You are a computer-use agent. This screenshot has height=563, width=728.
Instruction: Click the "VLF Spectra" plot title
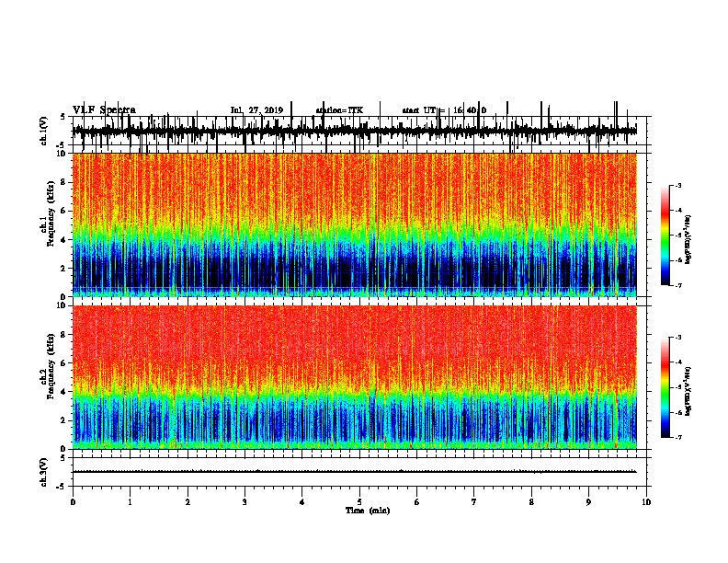[x=104, y=110]
